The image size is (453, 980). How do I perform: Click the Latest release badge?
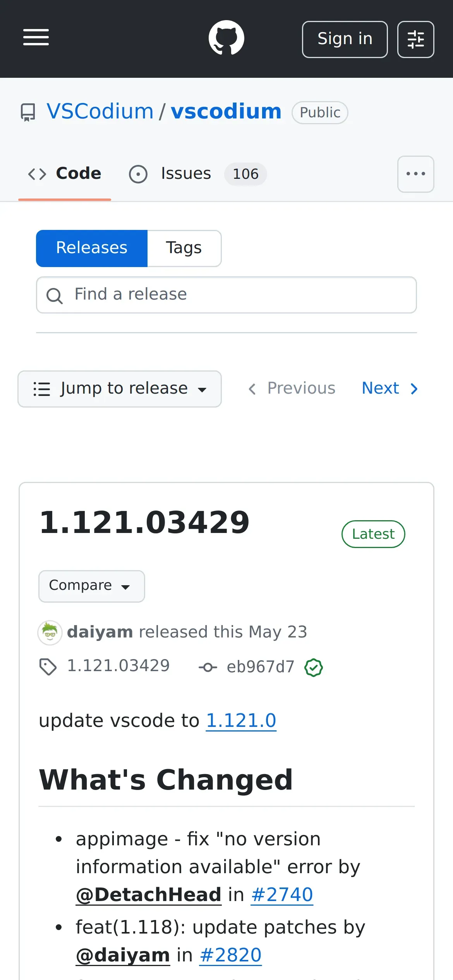pyautogui.click(x=373, y=534)
